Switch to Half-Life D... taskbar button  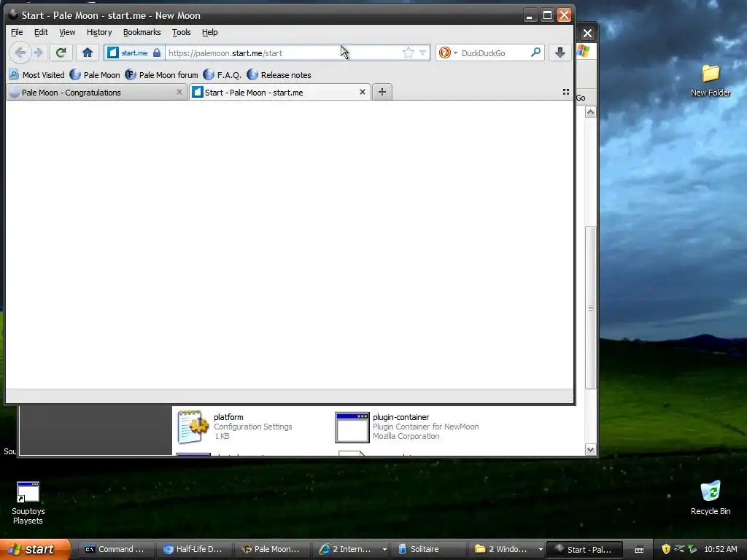coord(193,549)
